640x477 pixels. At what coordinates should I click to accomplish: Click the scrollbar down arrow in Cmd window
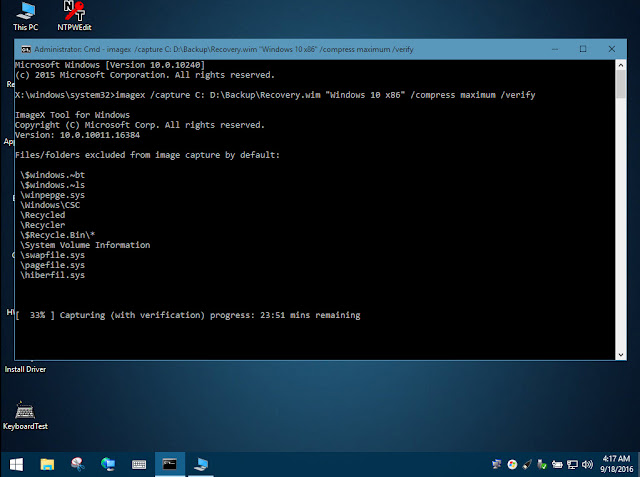621,355
